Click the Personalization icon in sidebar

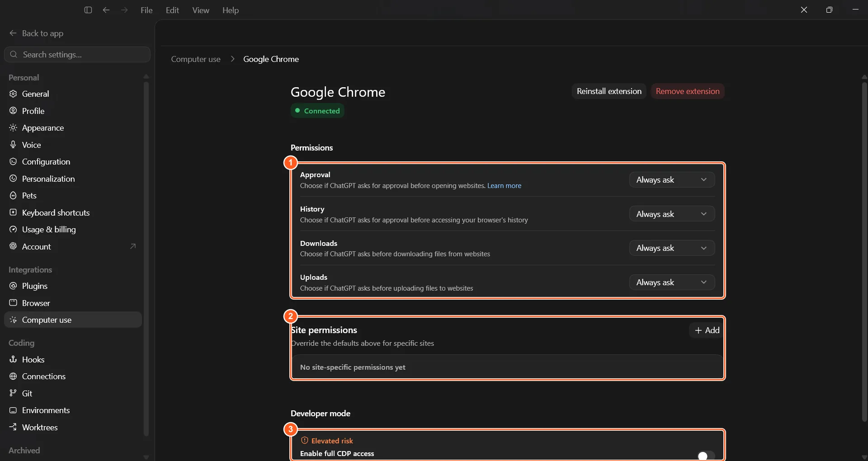[13, 179]
